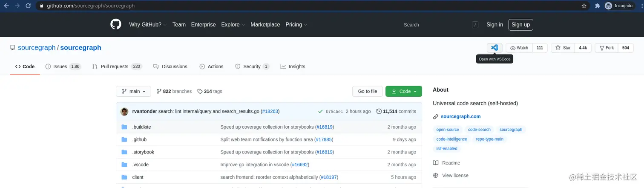The image size is (644, 188).
Task: Open the Enterprise page
Action: point(203,25)
